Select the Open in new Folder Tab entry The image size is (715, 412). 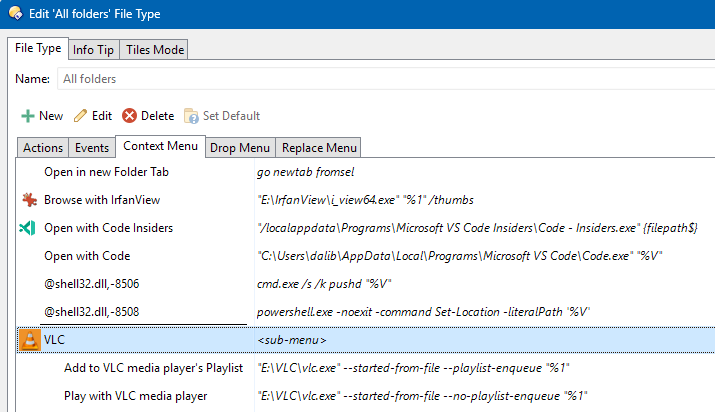pyautogui.click(x=106, y=172)
